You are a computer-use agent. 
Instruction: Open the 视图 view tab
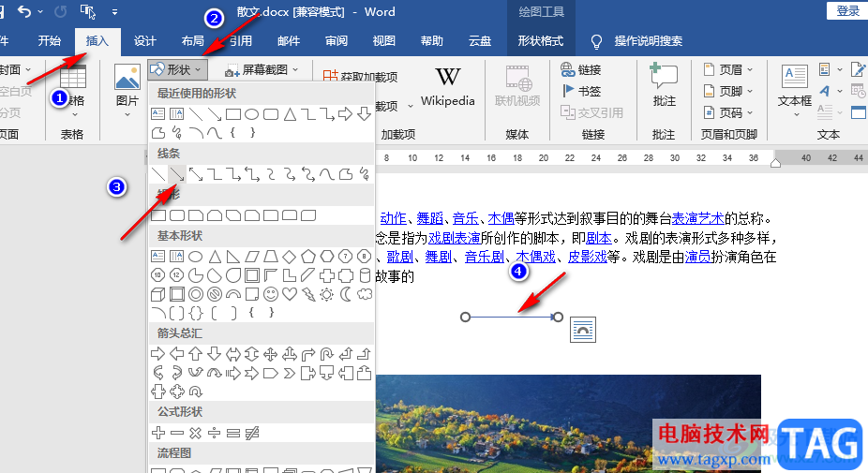pyautogui.click(x=384, y=41)
